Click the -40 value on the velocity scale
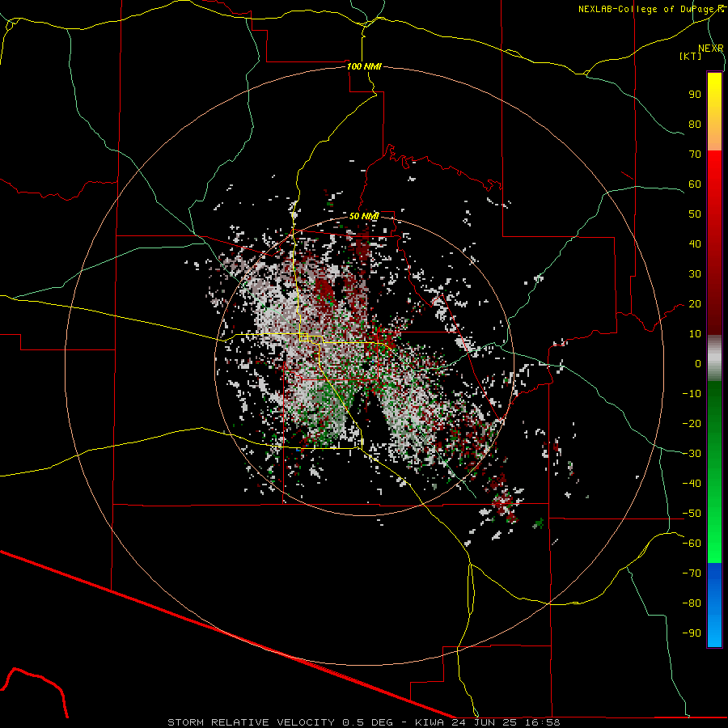This screenshot has width=728, height=728. [x=692, y=484]
